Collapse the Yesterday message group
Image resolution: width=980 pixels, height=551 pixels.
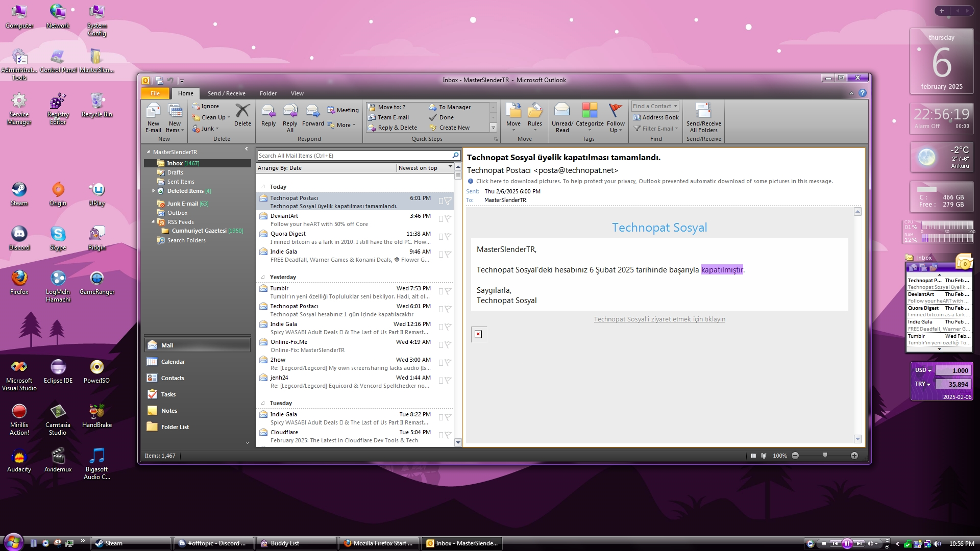click(263, 277)
